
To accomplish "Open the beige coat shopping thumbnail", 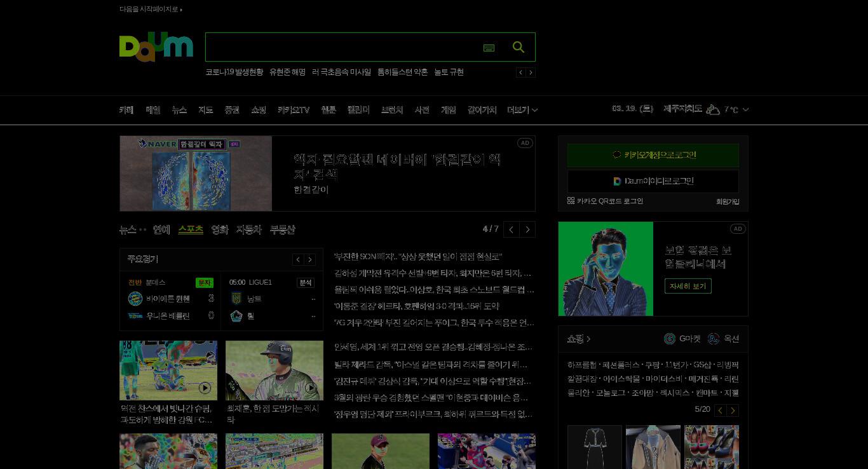I will coord(653,447).
